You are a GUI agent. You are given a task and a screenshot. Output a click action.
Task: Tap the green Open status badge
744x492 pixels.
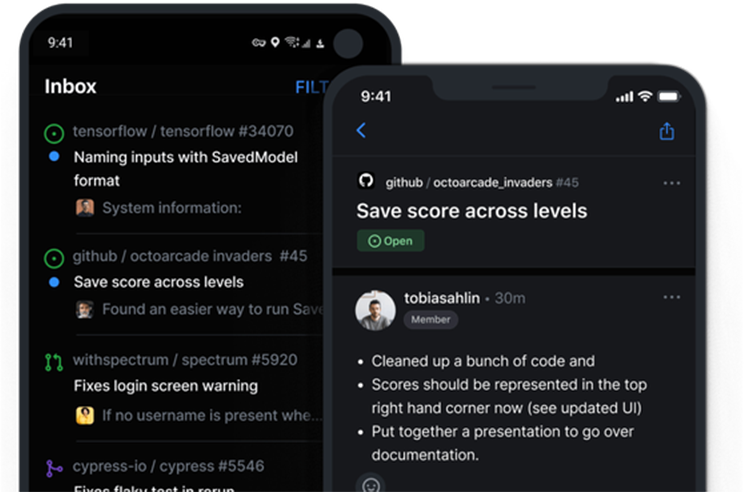click(x=391, y=241)
